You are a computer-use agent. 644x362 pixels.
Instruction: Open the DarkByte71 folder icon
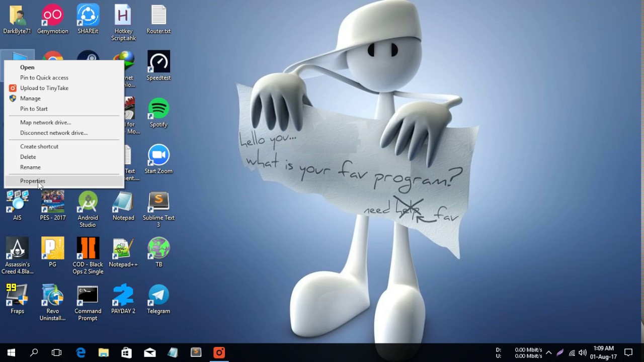[x=17, y=20]
